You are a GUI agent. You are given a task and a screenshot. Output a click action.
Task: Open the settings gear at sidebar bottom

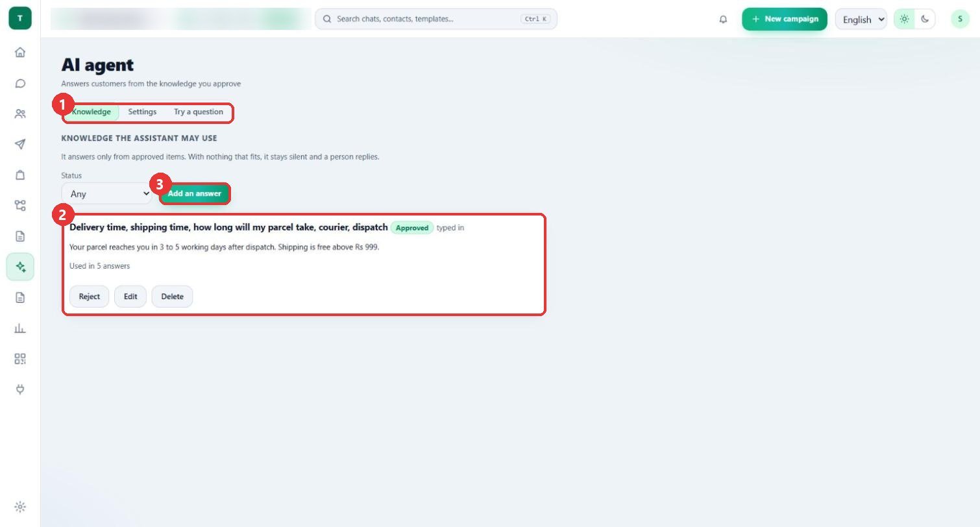click(20, 507)
